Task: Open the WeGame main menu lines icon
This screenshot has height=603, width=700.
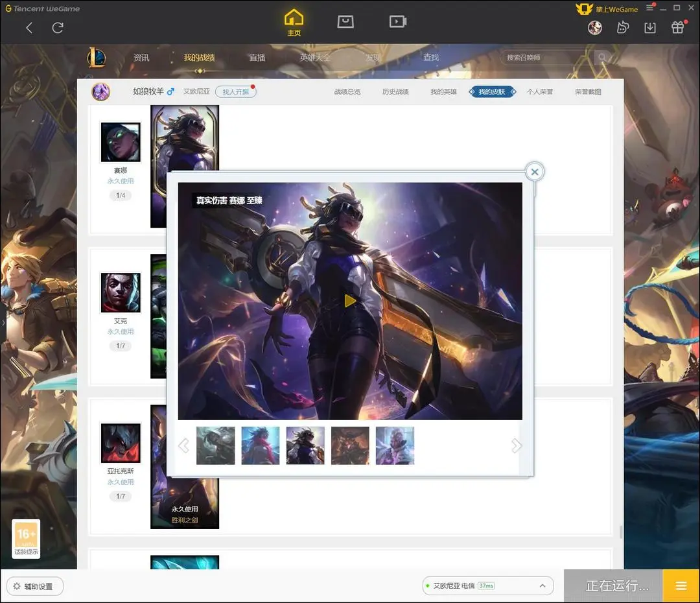Action: [x=649, y=8]
